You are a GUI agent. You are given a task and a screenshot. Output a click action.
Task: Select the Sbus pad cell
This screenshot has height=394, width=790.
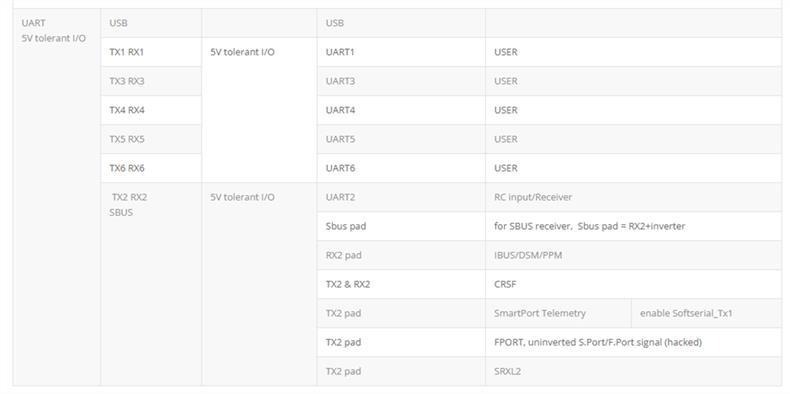point(401,226)
